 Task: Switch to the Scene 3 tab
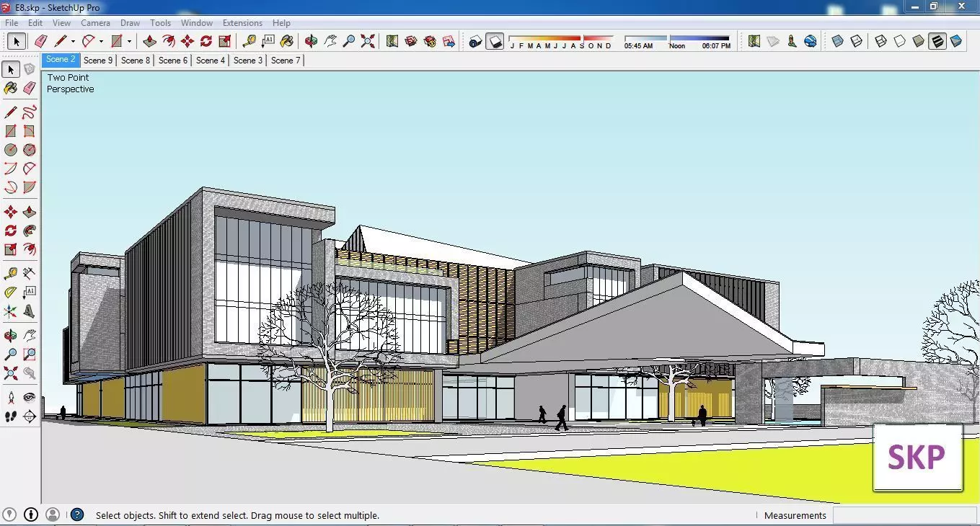click(x=248, y=61)
